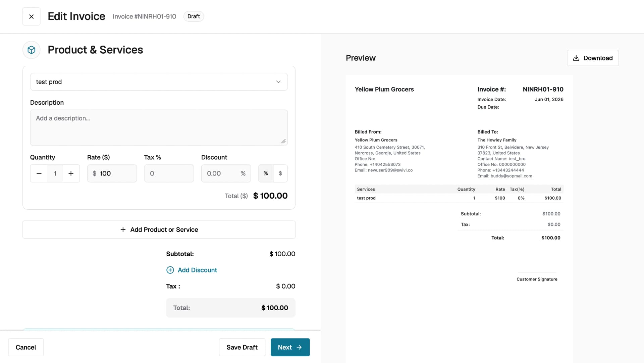Click the Add Discount link
The width and height of the screenshot is (644, 363).
[x=197, y=270]
